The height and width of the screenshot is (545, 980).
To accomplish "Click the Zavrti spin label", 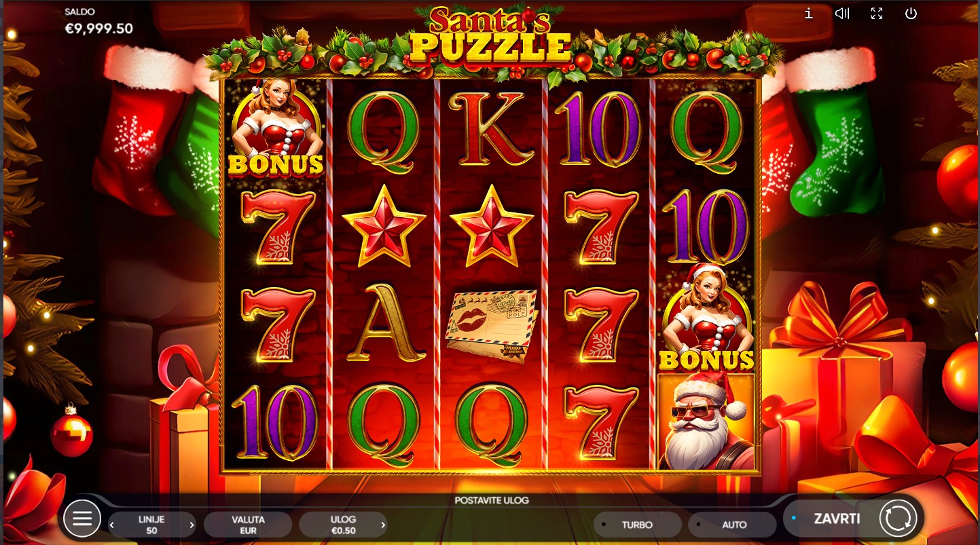I will pos(837,519).
